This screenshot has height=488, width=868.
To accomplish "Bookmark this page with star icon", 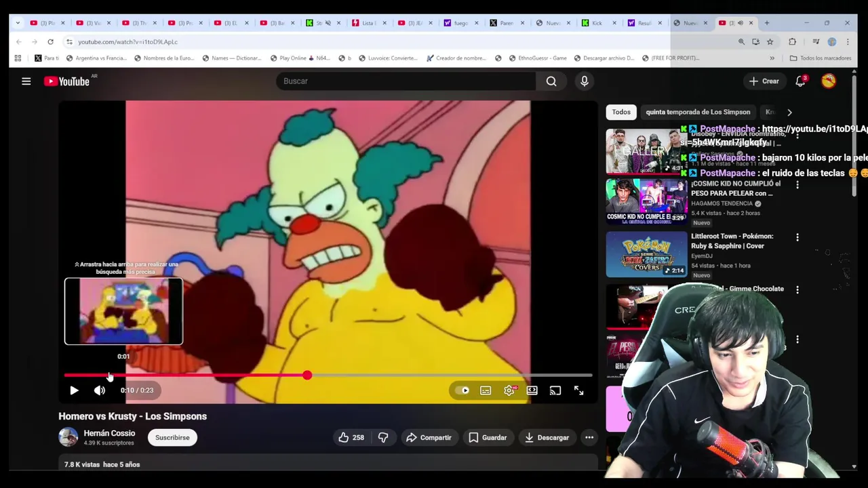I will click(x=770, y=42).
